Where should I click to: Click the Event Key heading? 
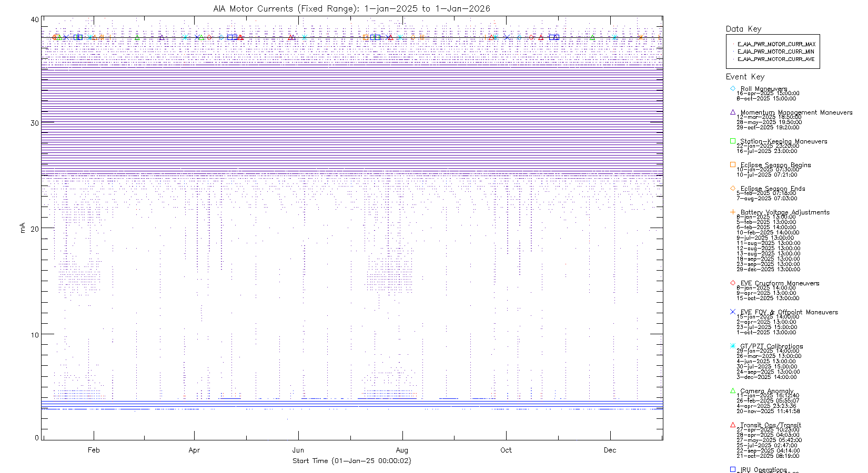(745, 77)
